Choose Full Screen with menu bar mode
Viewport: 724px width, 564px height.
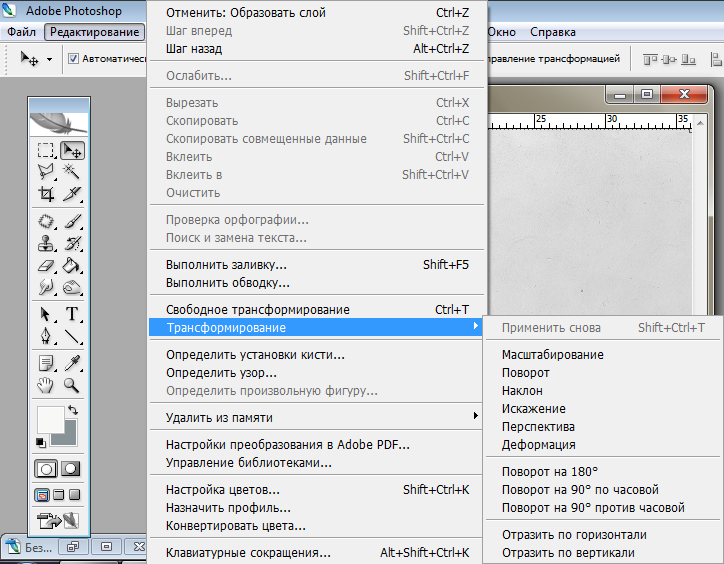[x=59, y=495]
